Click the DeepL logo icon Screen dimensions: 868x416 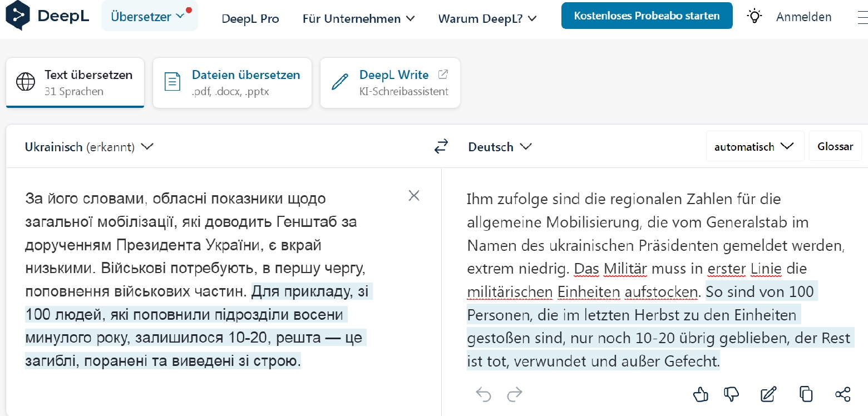pyautogui.click(x=18, y=16)
